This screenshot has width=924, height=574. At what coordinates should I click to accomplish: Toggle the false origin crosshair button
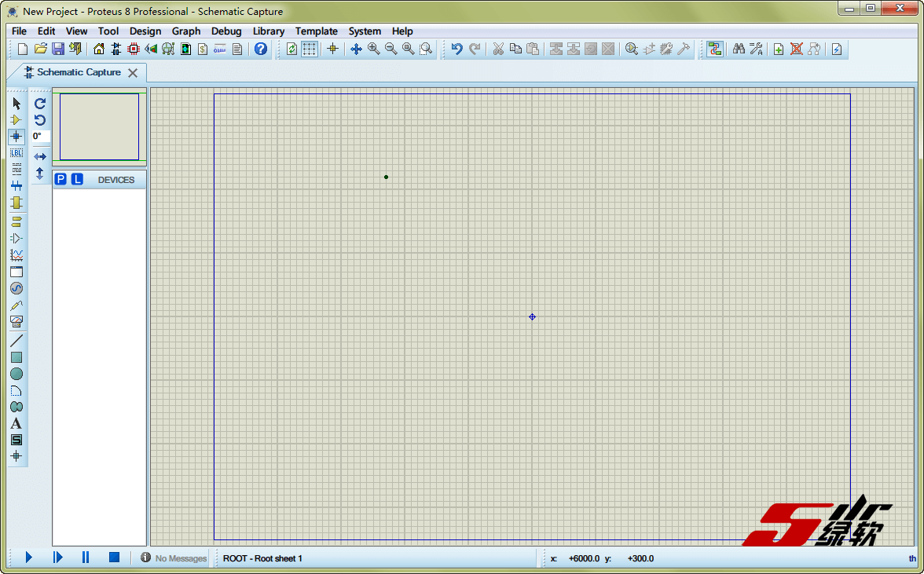tap(332, 49)
